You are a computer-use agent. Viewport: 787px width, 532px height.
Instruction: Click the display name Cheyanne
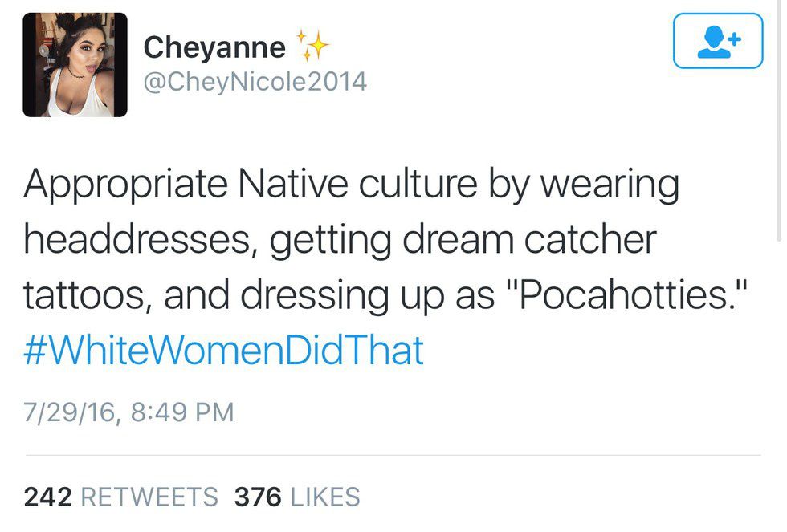pyautogui.click(x=214, y=47)
